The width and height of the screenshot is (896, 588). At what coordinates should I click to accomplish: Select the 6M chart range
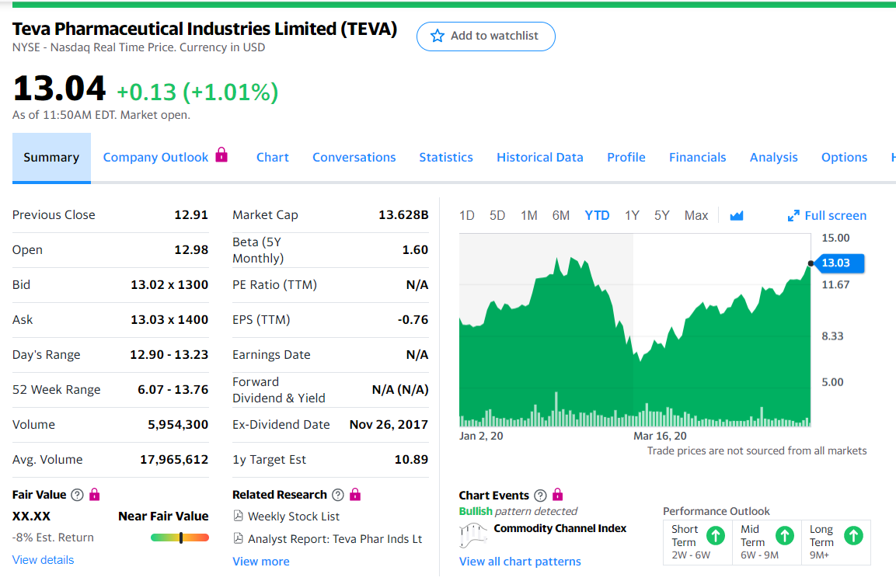tap(561, 215)
